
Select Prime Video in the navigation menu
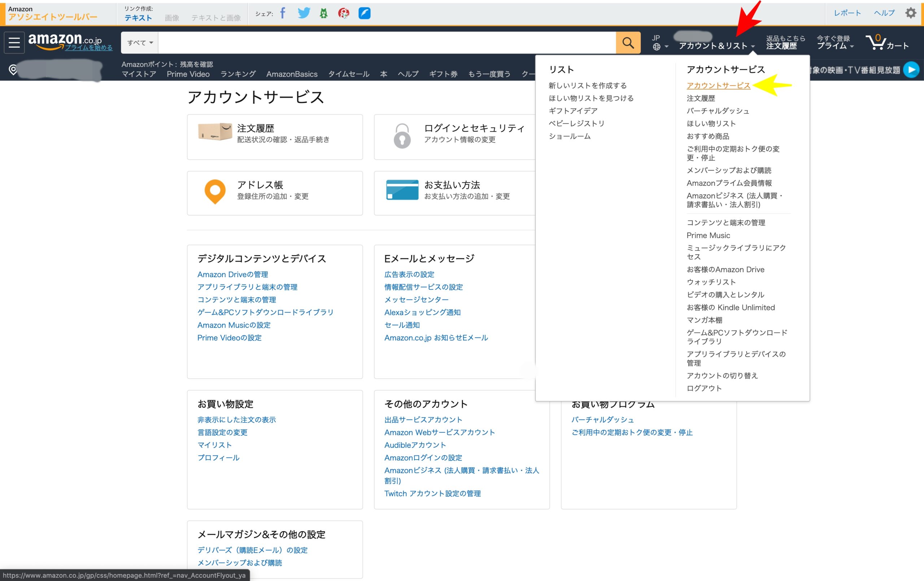pos(188,74)
